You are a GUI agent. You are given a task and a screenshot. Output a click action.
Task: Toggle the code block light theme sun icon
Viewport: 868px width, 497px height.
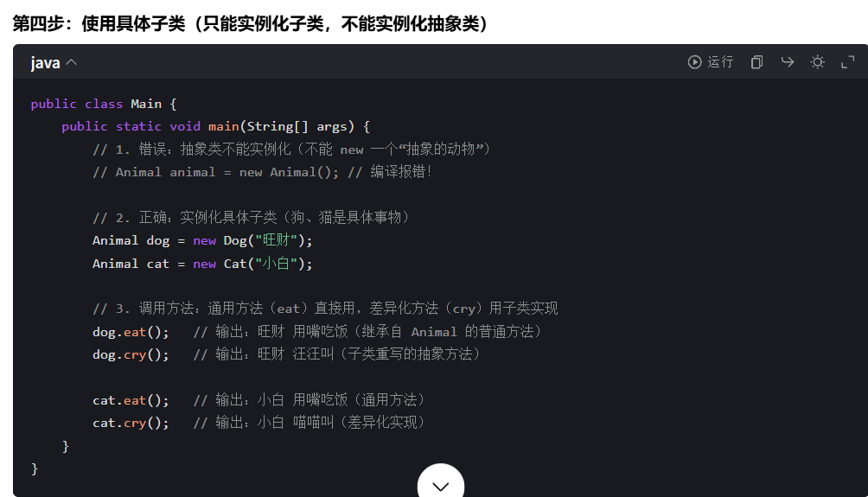pyautogui.click(x=818, y=62)
